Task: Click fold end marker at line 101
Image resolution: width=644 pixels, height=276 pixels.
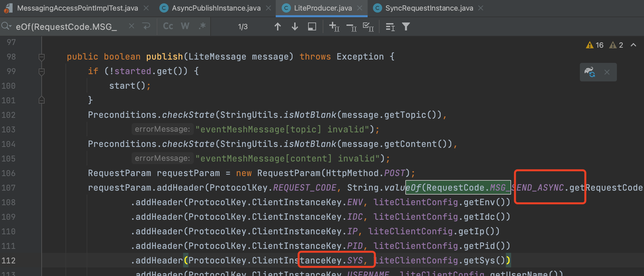Action: tap(42, 100)
